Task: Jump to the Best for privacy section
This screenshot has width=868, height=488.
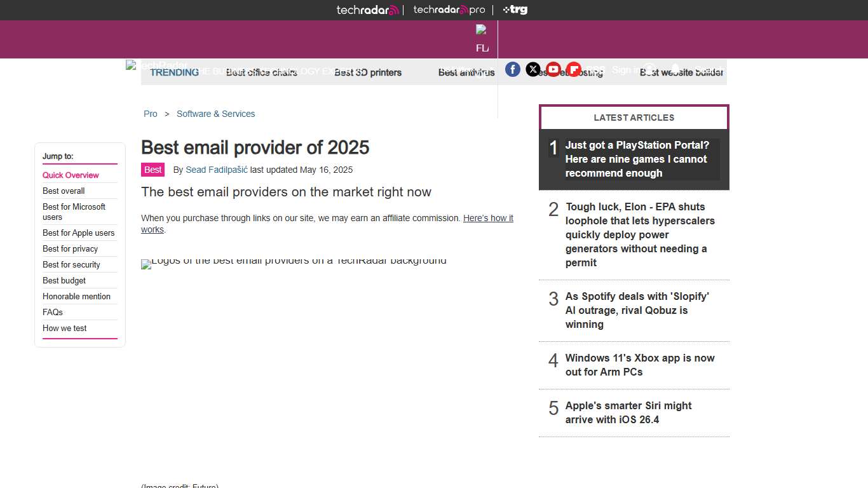Action: point(70,248)
